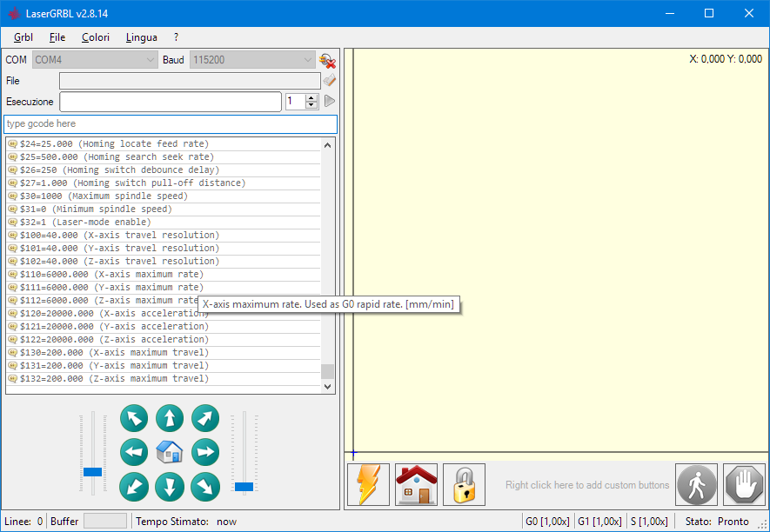Click the LaserGRBL title bar logo icon
This screenshot has height=532, width=770.
(14, 13)
